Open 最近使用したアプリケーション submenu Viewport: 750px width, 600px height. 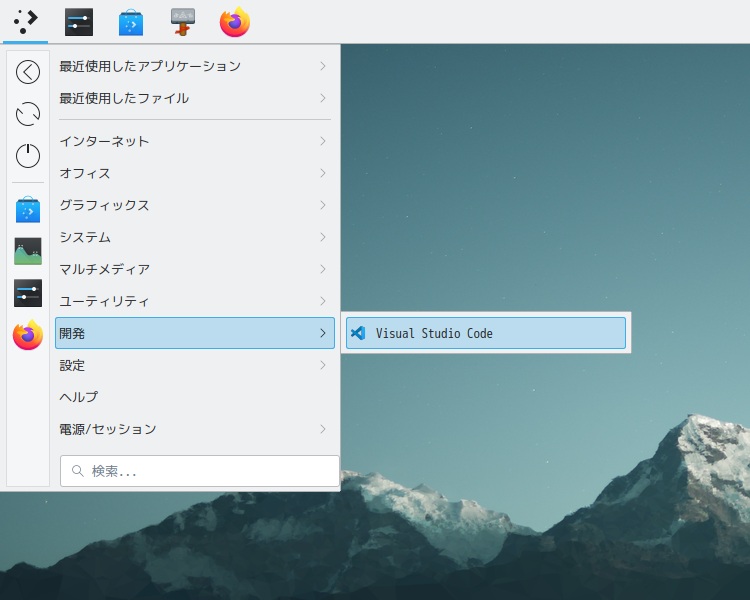pyautogui.click(x=195, y=66)
